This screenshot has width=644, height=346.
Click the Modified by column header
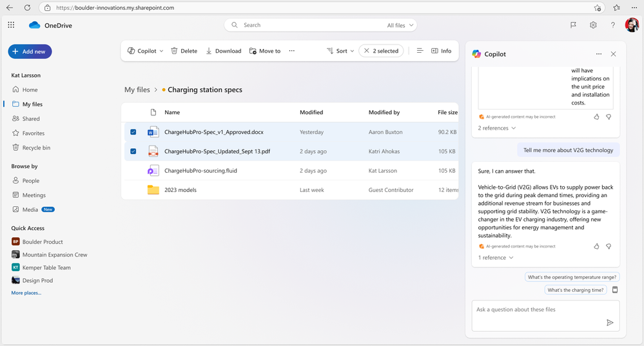click(x=384, y=113)
